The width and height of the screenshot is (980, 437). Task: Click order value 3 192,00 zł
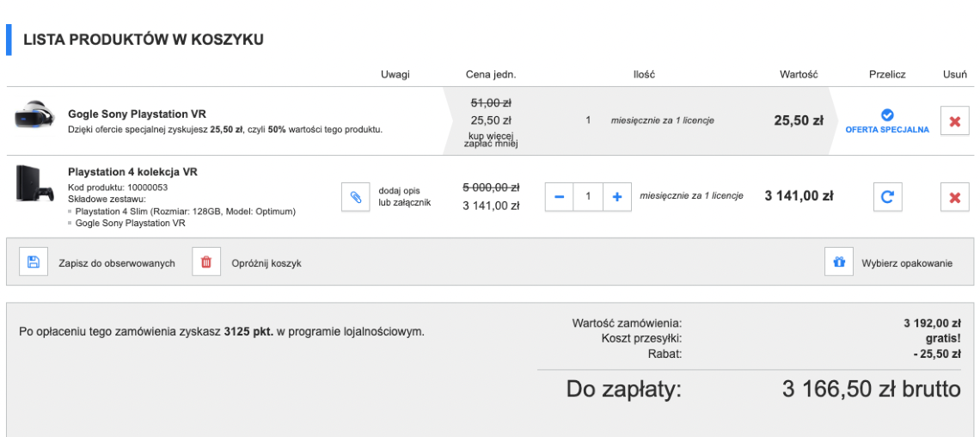[x=932, y=323]
